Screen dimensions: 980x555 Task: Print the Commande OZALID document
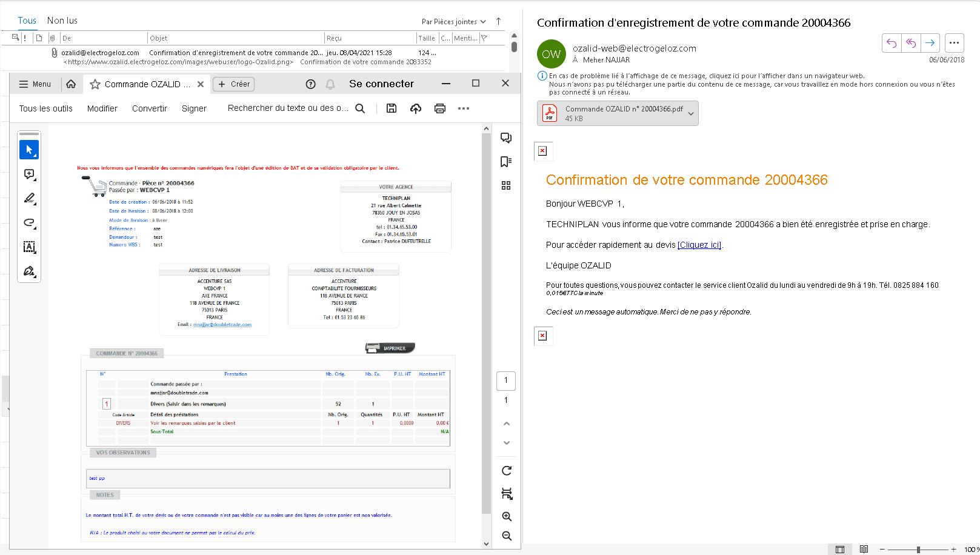(439, 108)
